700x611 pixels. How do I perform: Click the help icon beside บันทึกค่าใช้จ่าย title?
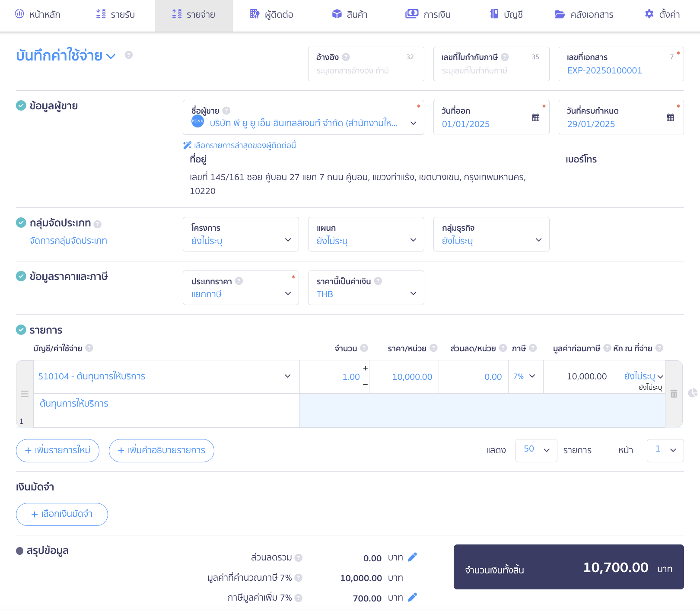(128, 55)
